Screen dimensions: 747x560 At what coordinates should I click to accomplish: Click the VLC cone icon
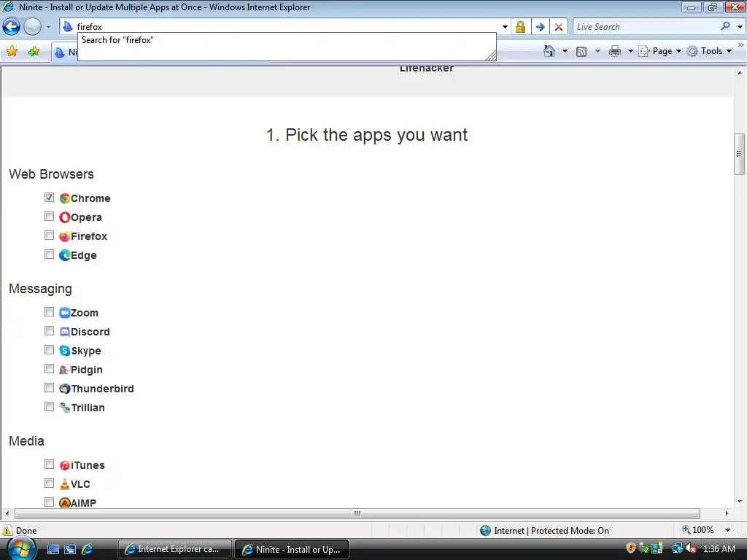pos(65,484)
